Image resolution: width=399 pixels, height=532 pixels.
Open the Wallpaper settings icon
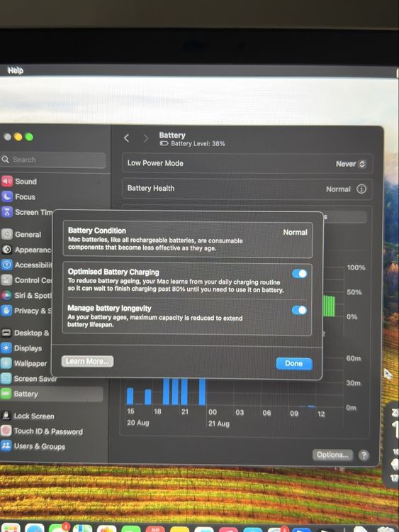(6, 363)
